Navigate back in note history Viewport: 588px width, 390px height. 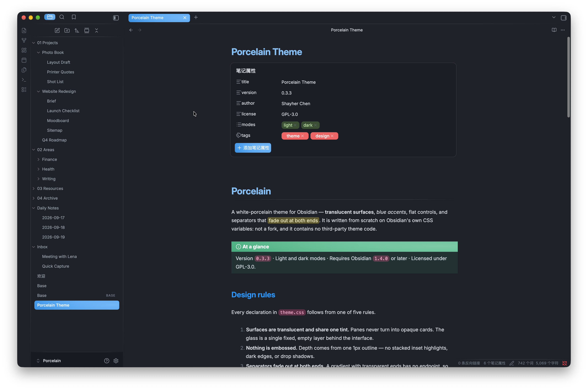(131, 30)
